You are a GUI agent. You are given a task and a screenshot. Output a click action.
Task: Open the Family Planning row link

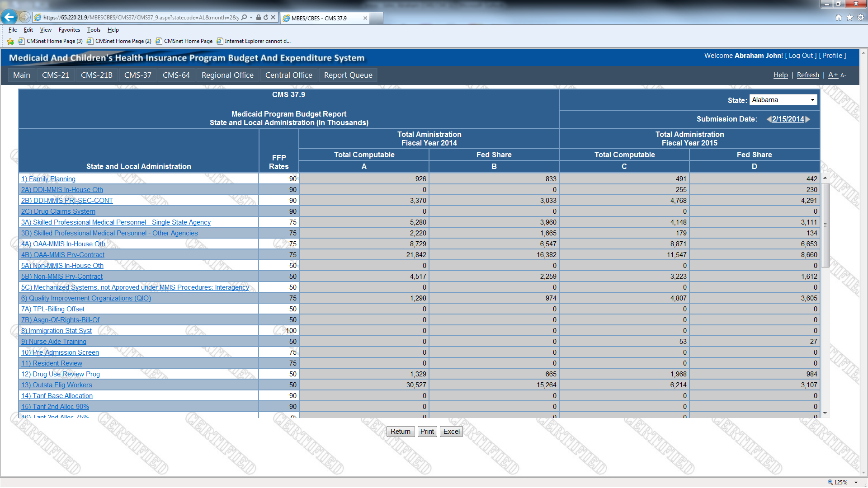coord(48,179)
